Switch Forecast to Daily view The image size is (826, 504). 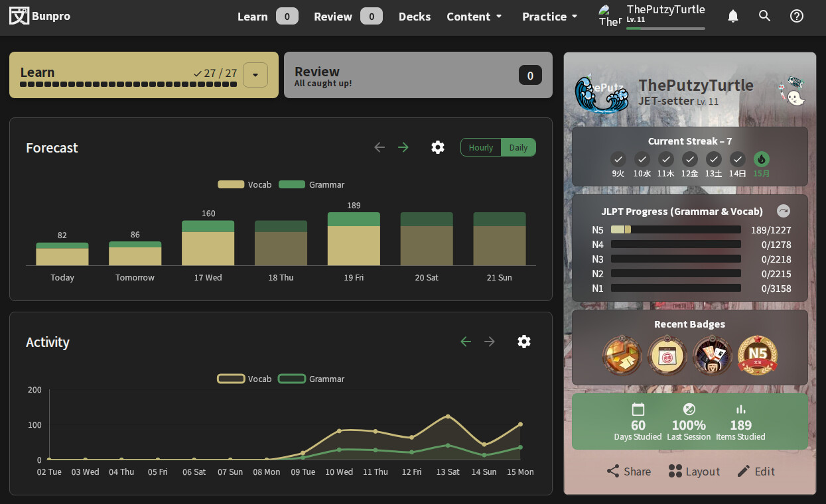518,147
